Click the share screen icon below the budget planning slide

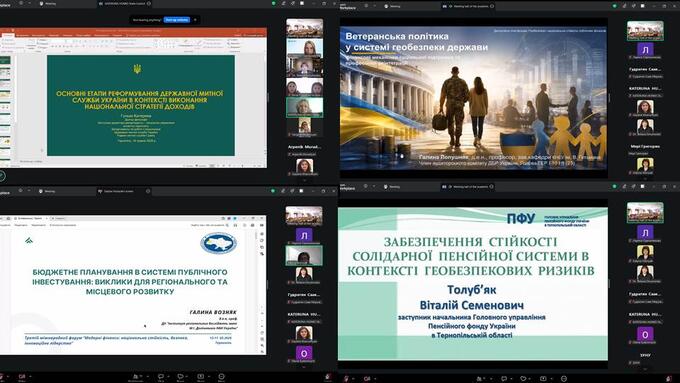tap(200, 376)
